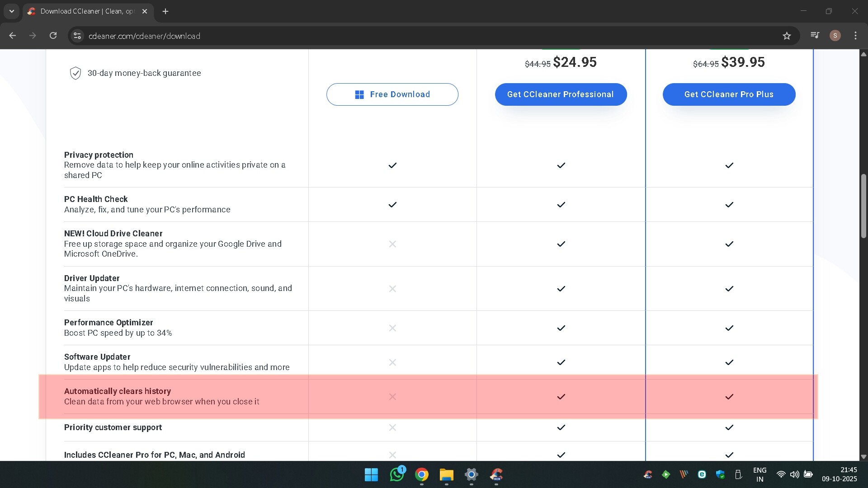Image resolution: width=868 pixels, height=488 pixels.
Task: Click Get CCleaner Pro Plus button
Action: tap(729, 94)
